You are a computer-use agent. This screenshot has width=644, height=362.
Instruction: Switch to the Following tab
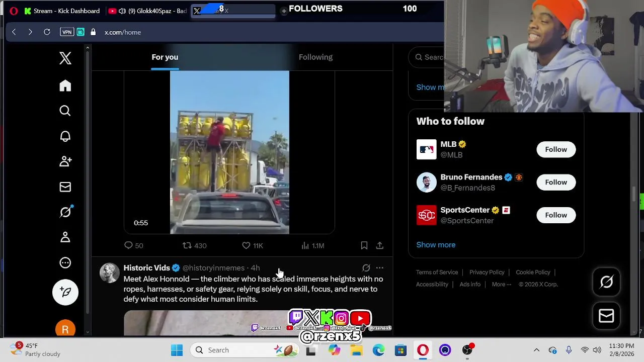point(315,57)
